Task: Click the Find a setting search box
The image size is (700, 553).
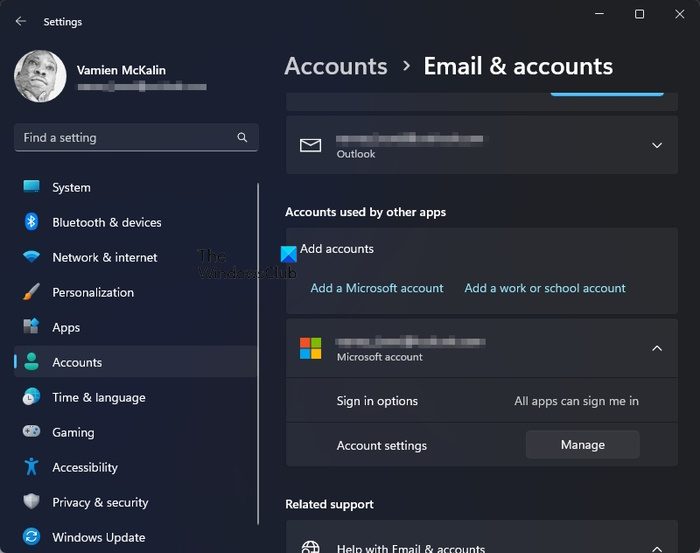Action: pos(136,137)
